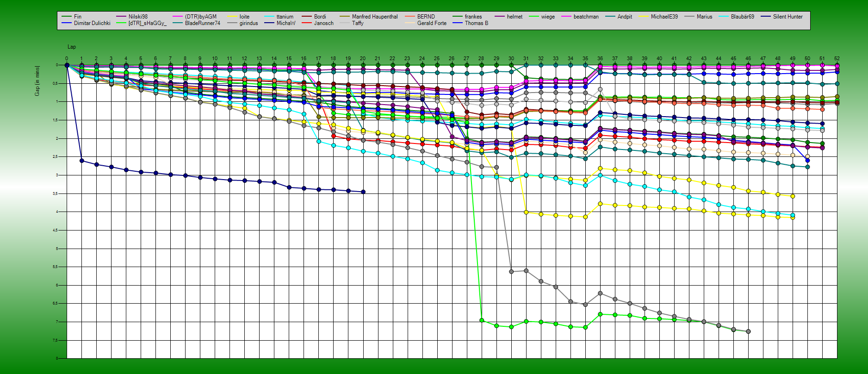Click yellow point at lap 31 near 4 mins
The image size is (868, 374).
[x=526, y=212]
